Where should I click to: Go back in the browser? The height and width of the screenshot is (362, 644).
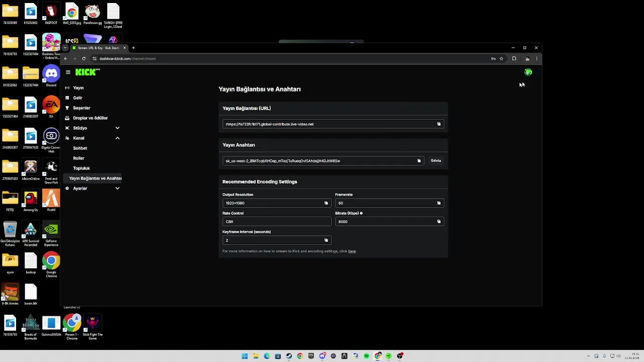point(65,59)
